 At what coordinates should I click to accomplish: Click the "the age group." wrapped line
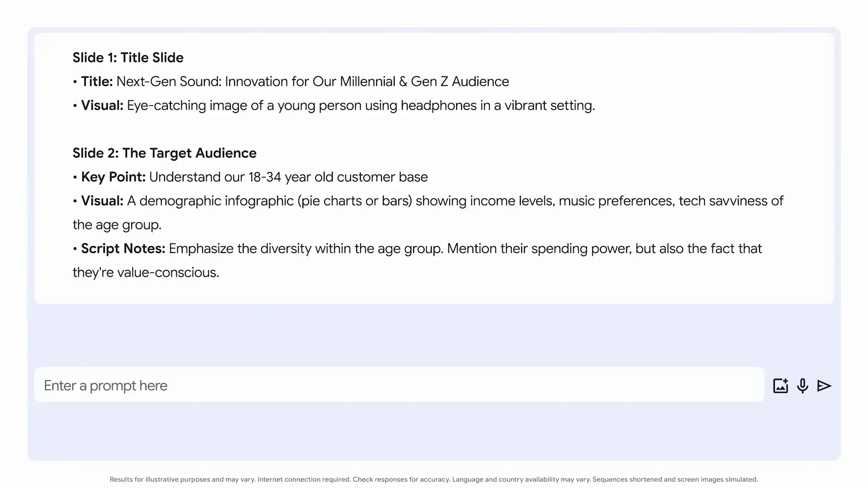[x=117, y=225]
